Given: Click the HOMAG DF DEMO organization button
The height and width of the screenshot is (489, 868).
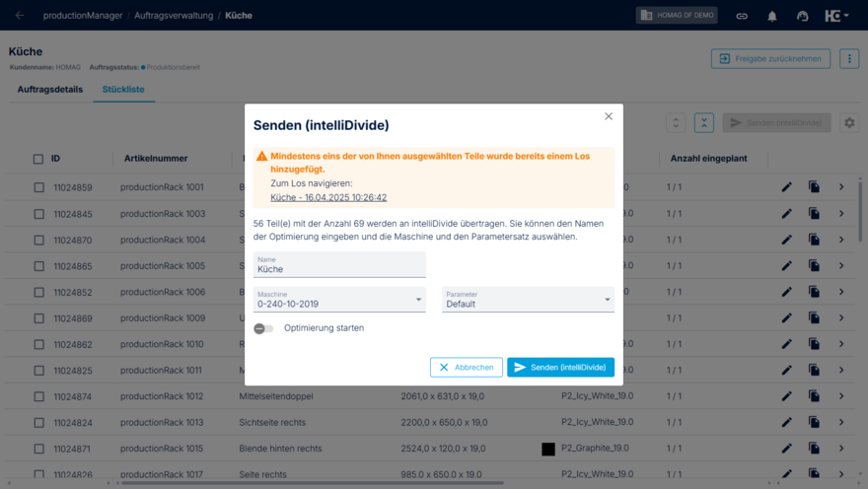Looking at the screenshot, I should 677,16.
